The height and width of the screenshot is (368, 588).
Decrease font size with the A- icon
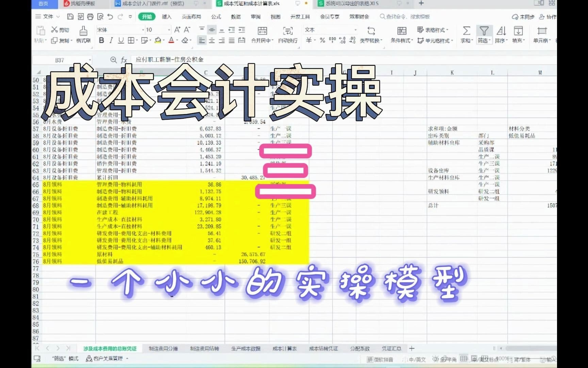click(x=187, y=30)
